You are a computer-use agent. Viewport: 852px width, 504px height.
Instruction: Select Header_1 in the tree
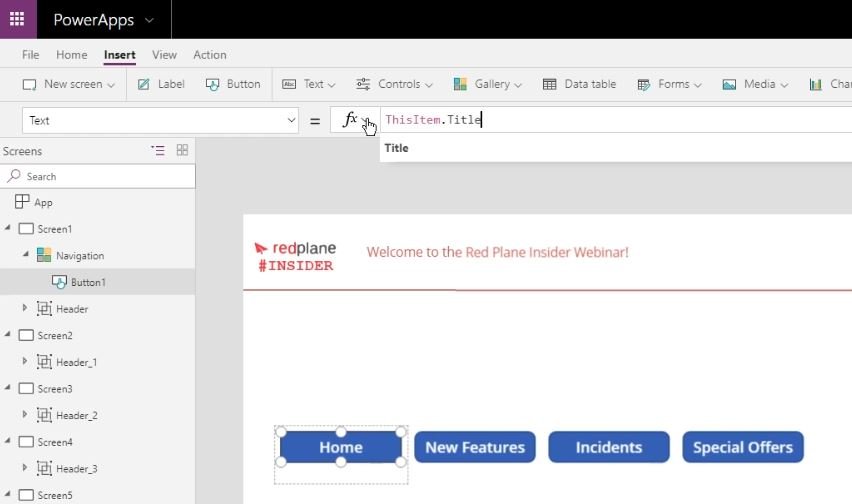click(77, 362)
